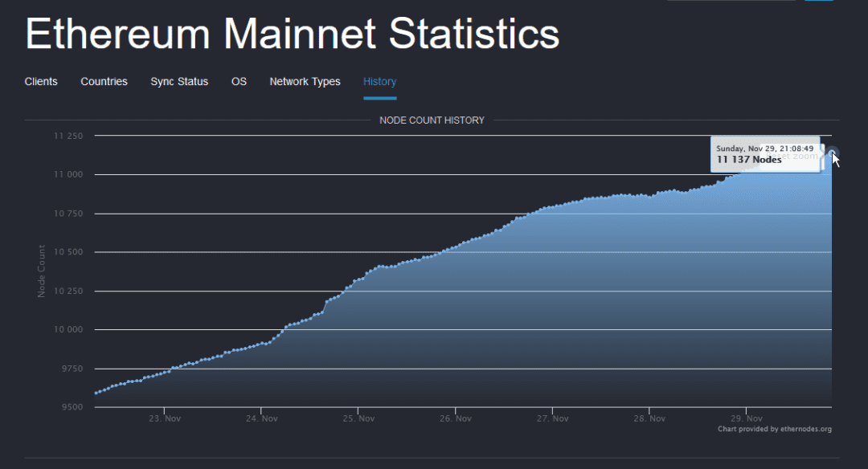Click the highlighted data point at chart end
Screen dimensions: 868x469
point(832,153)
